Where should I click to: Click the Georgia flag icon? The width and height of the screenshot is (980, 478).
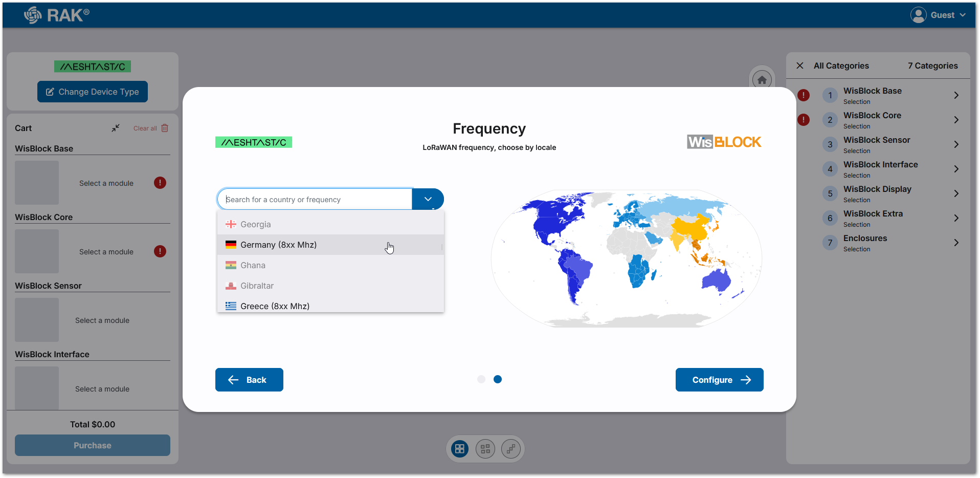[x=231, y=224]
